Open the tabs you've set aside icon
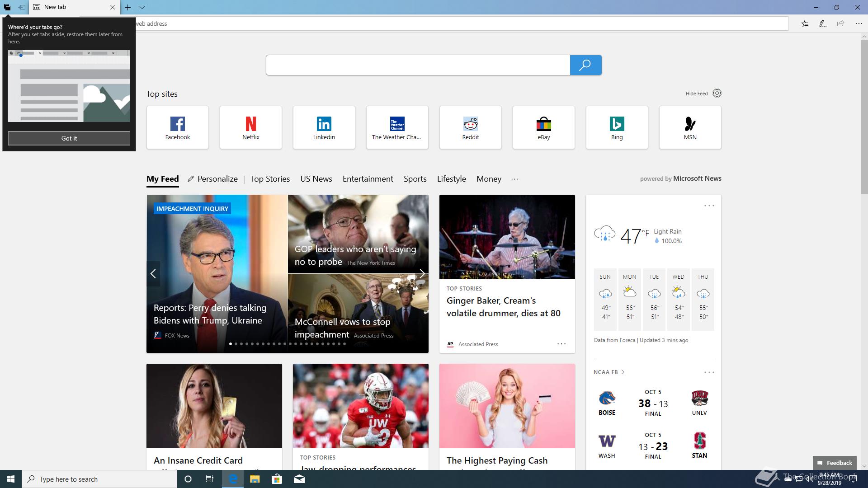Image resolution: width=868 pixels, height=488 pixels. (7, 7)
